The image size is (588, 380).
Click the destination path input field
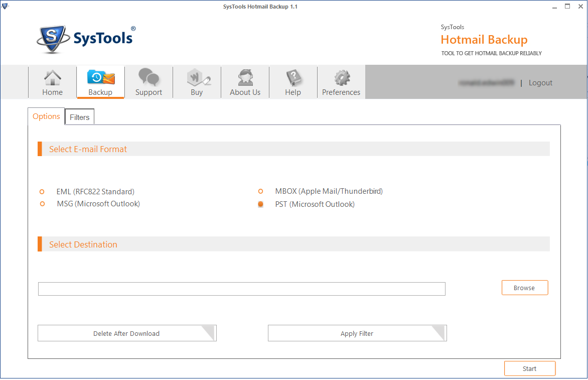241,289
